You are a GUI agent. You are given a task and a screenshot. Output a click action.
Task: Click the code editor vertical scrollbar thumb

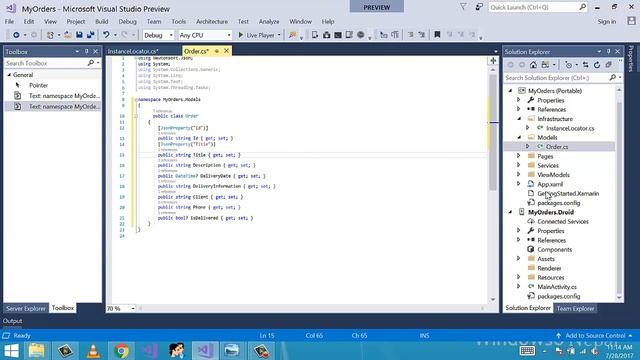click(x=493, y=132)
